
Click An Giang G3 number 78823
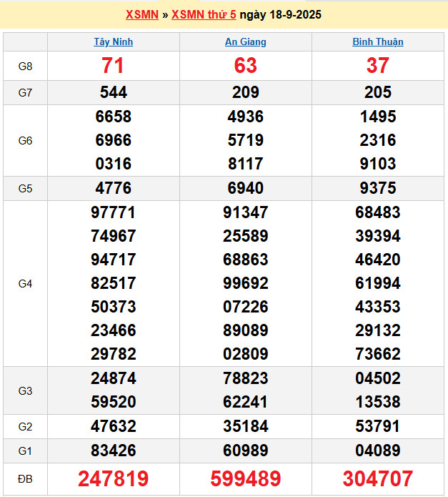tap(245, 378)
